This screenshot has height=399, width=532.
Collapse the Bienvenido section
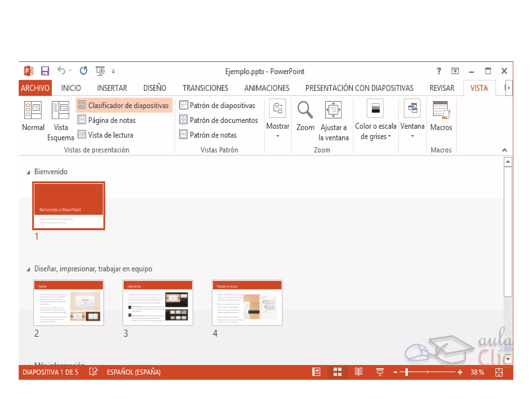(x=29, y=172)
